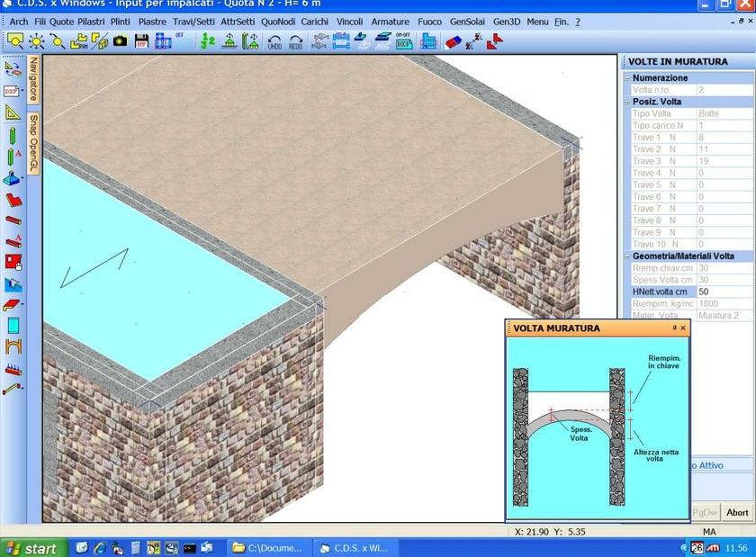756x557 pixels.
Task: Click the Undo arrow icon
Action: coord(274,41)
